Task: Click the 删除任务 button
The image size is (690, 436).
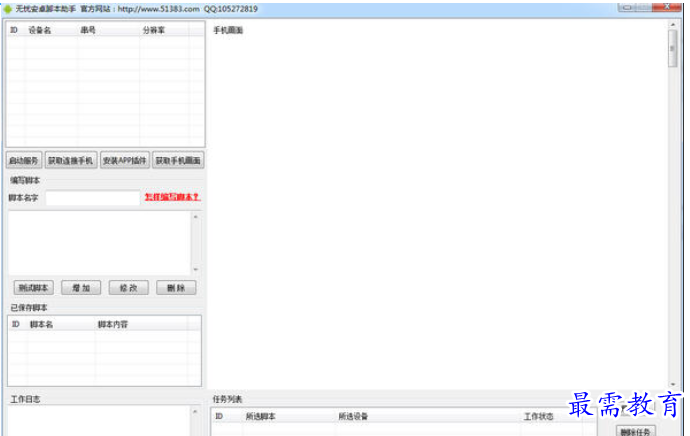Action: tap(635, 431)
